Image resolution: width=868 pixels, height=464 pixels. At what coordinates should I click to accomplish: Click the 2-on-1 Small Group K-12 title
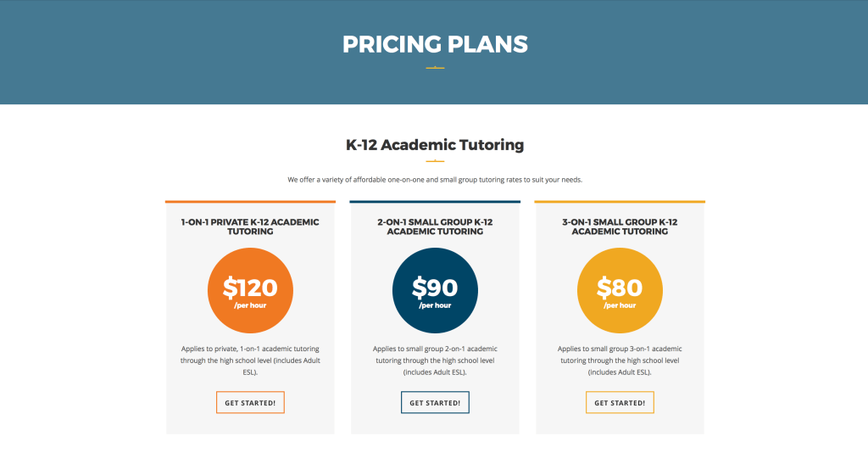[435, 226]
